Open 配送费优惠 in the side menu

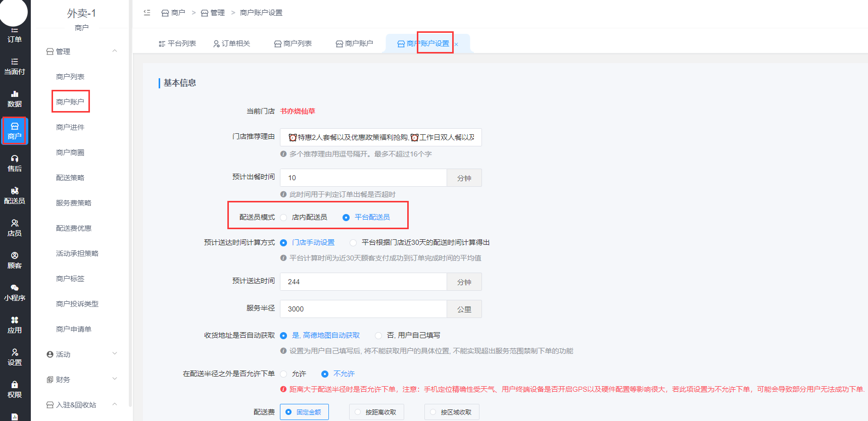(74, 228)
